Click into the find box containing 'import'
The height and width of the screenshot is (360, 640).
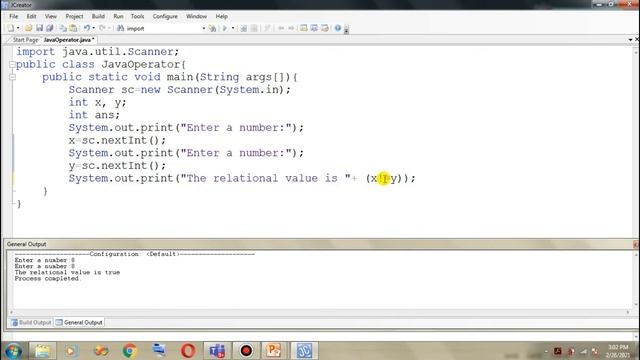(x=163, y=29)
